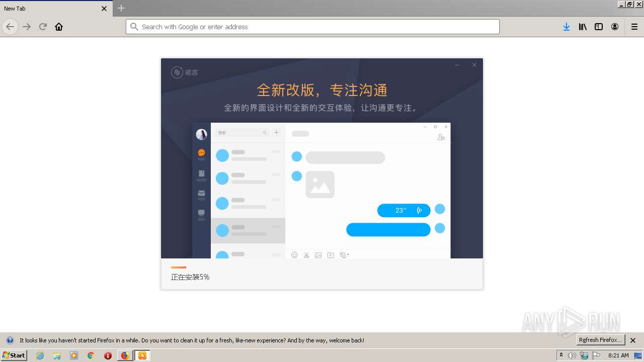Launch Internet Explorer from taskbar
The height and width of the screenshot is (362, 644).
(40, 355)
